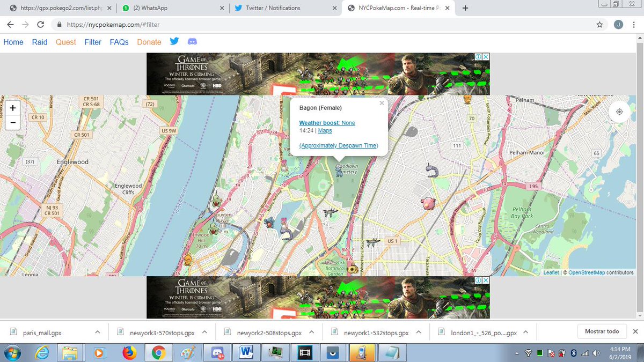Expand options for newyork1-532stops.gpx download

pyautogui.click(x=420, y=332)
